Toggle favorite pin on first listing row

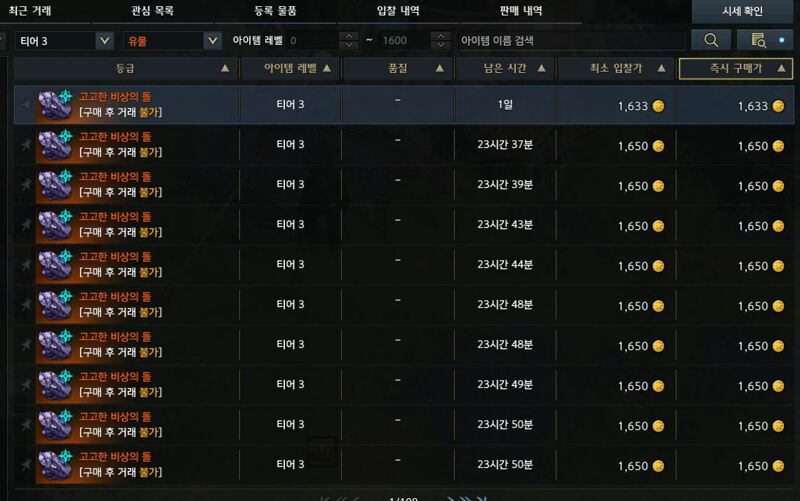pos(26,105)
